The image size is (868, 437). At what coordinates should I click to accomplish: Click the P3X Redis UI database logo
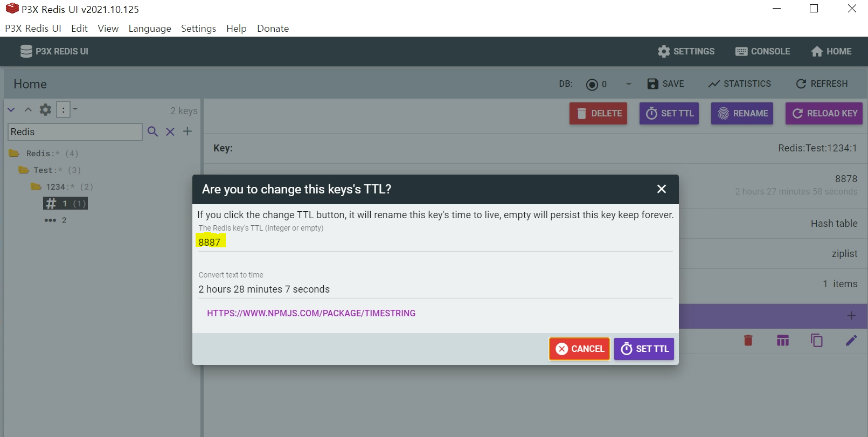[54, 51]
